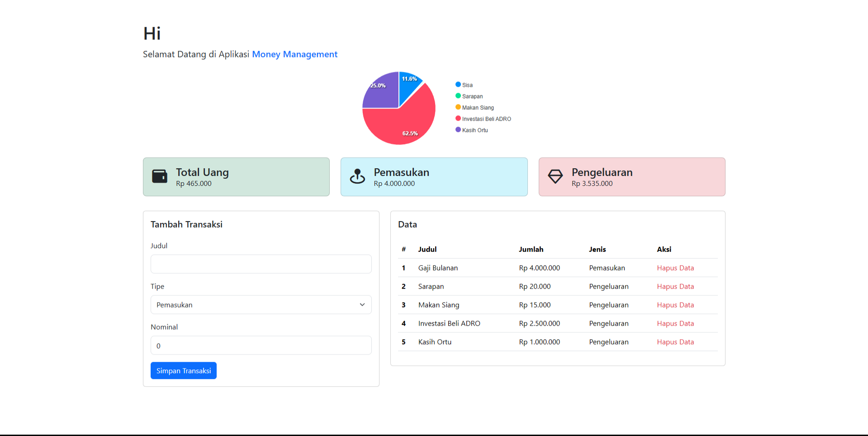The height and width of the screenshot is (436, 868).
Task: Click the purple dot beside Kasih Ortu
Action: coord(458,130)
